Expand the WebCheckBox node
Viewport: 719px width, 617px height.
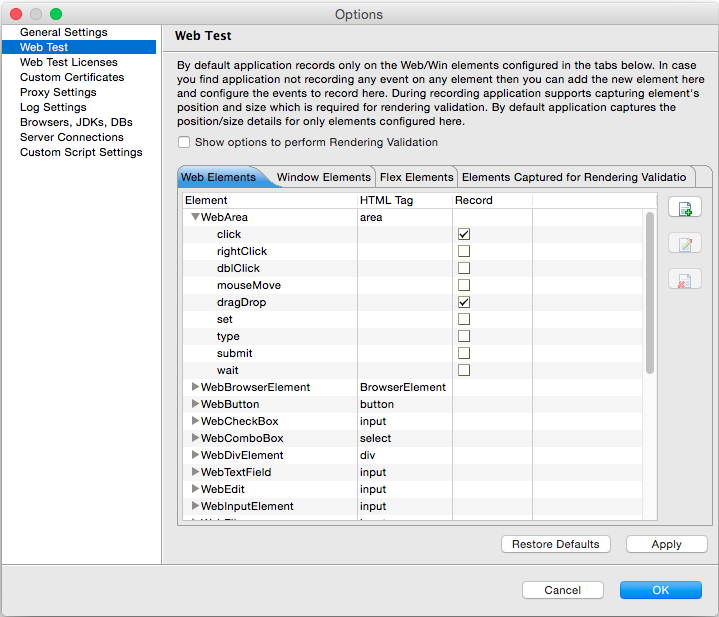195,421
